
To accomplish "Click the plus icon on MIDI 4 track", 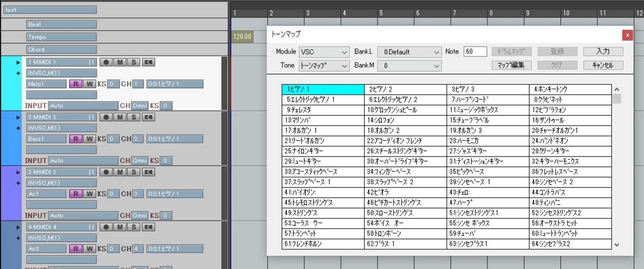I will [18, 238].
